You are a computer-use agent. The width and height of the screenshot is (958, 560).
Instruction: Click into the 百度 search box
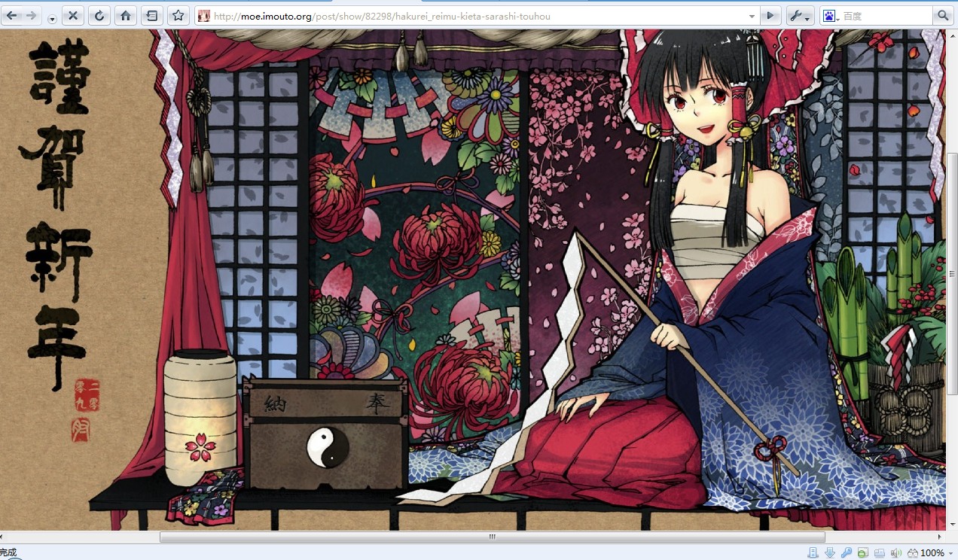(886, 16)
